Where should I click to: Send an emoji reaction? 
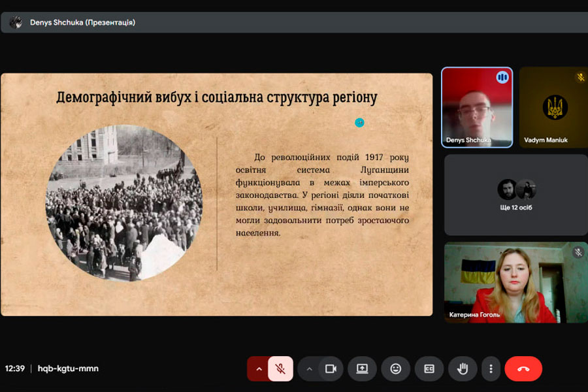tap(396, 368)
